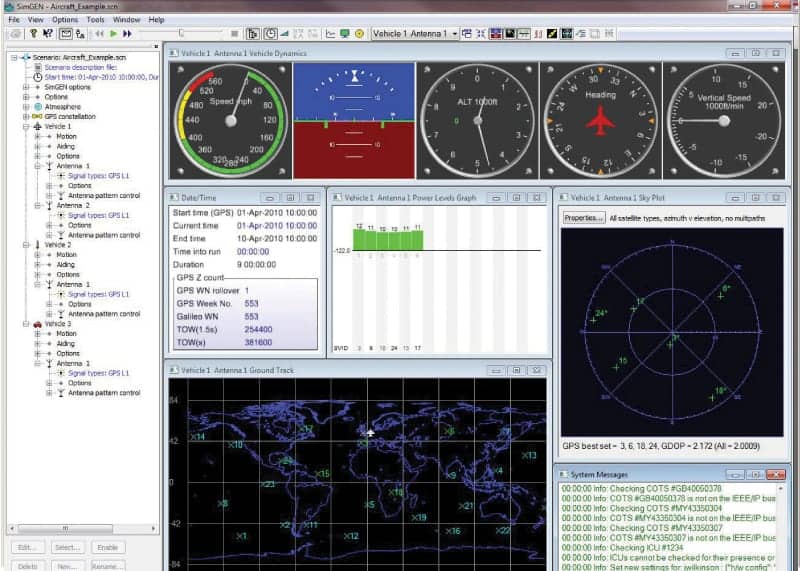
Task: Click the power levels graph toolbar icon
Action: (523, 34)
